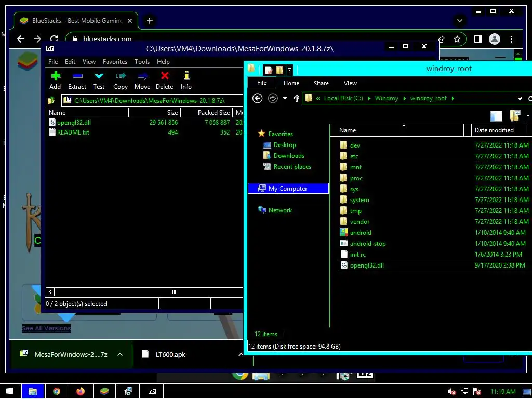The width and height of the screenshot is (532, 399).
Task: Click the Add button in 7-Zip toolbar
Action: 55,81
